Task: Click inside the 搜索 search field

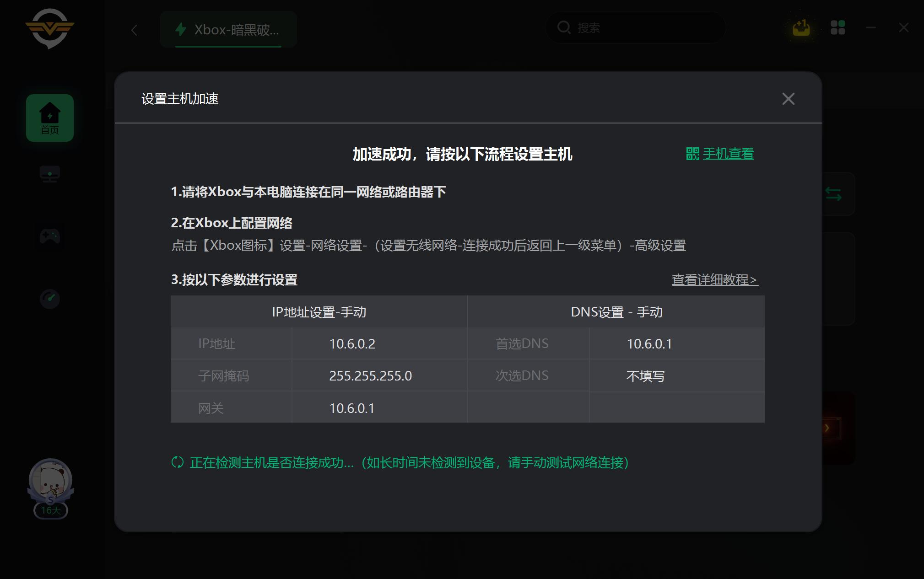Action: [635, 27]
